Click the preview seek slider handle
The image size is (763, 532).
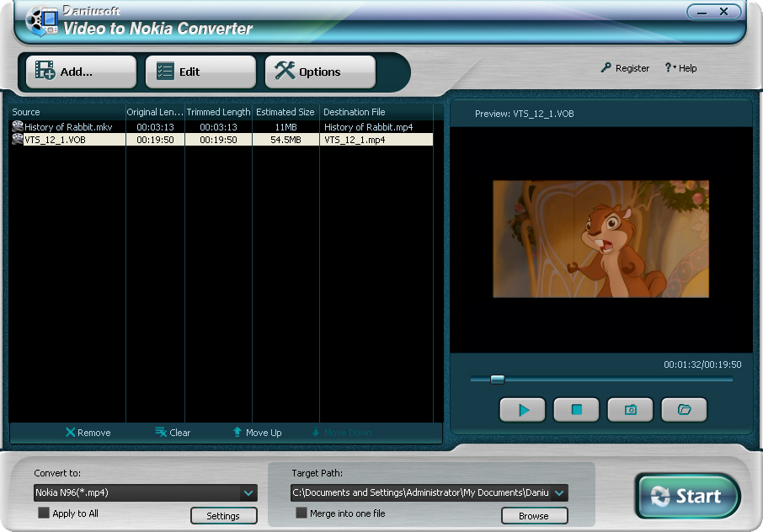click(x=498, y=380)
